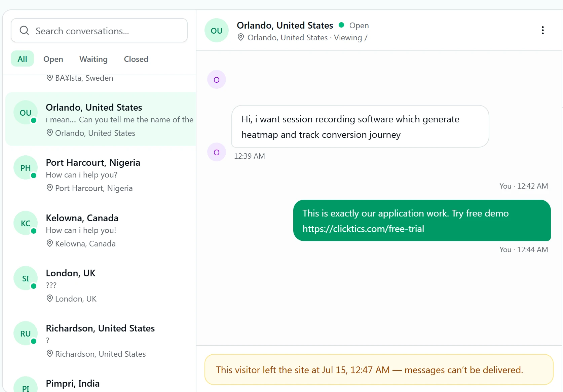
Task: Open the Richardson, United States conversation
Action: click(101, 340)
